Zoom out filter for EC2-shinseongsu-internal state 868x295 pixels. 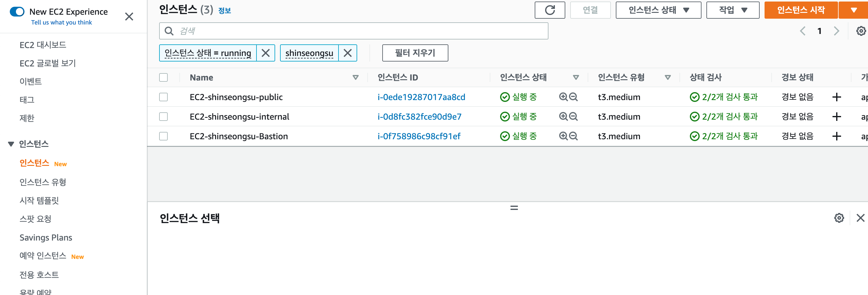[573, 117]
